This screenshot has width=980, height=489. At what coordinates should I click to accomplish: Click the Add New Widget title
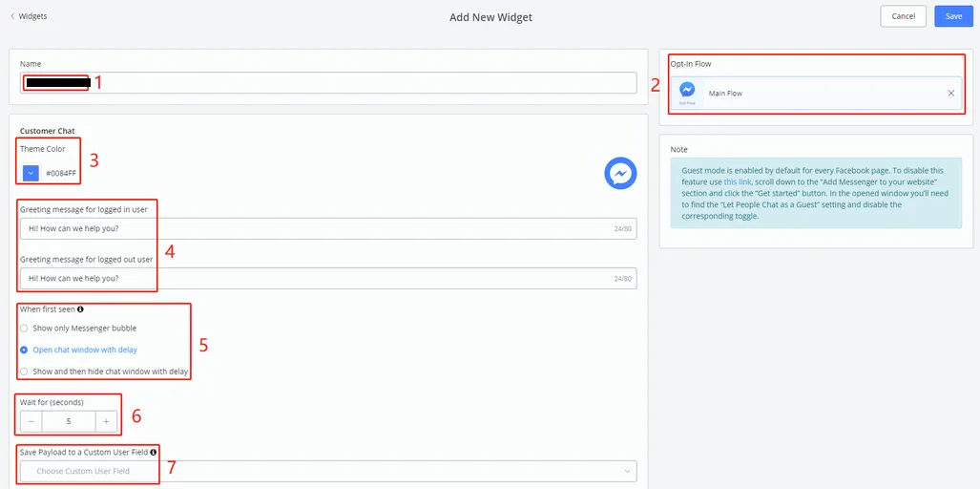tap(490, 17)
